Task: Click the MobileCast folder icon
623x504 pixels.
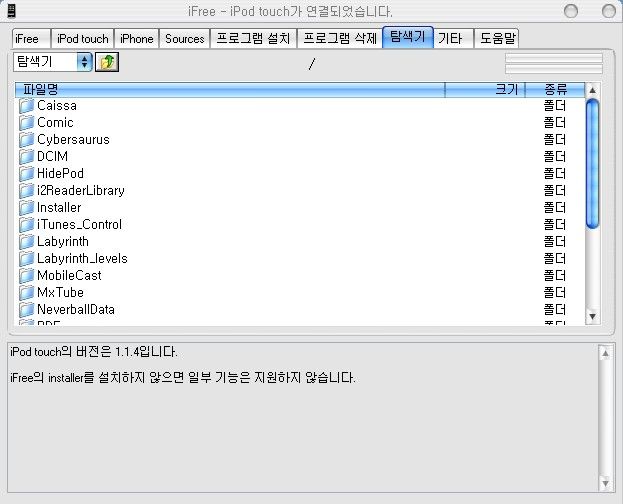Action: pyautogui.click(x=27, y=275)
